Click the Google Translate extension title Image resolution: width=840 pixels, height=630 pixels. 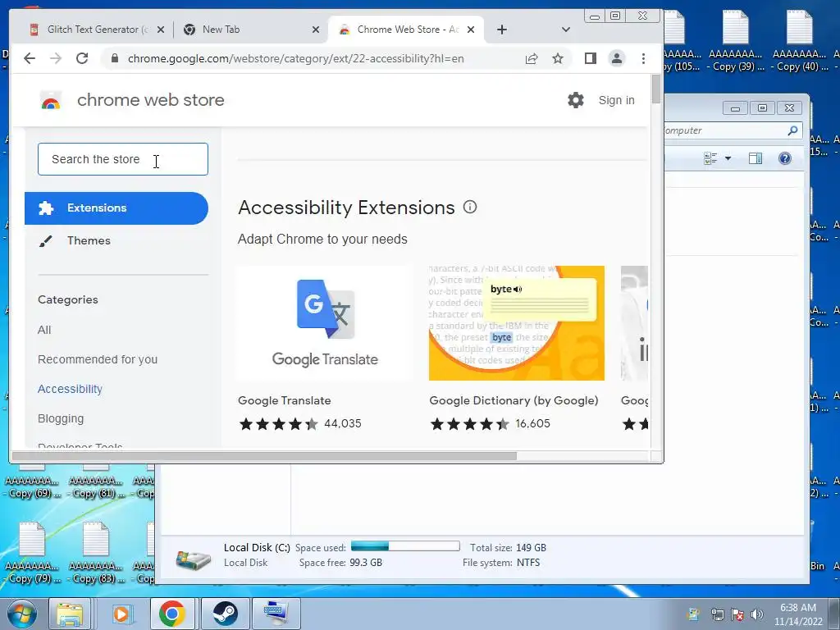285,400
